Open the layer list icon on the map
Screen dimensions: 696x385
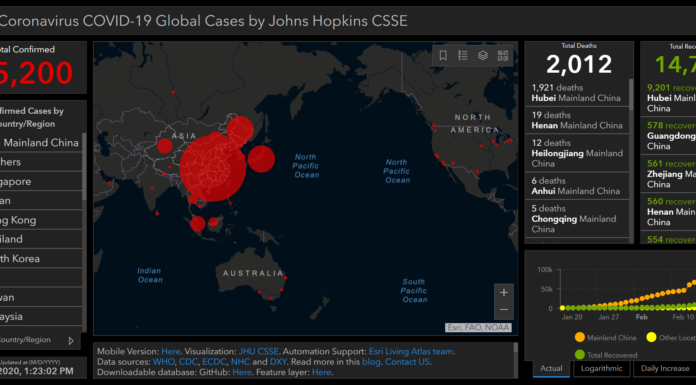click(x=483, y=56)
